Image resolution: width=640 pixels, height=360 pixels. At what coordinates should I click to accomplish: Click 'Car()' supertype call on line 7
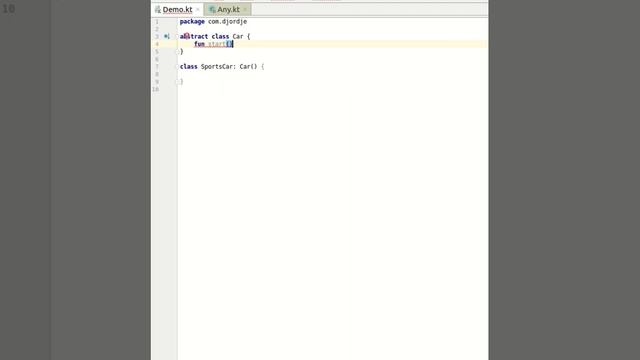pos(248,67)
